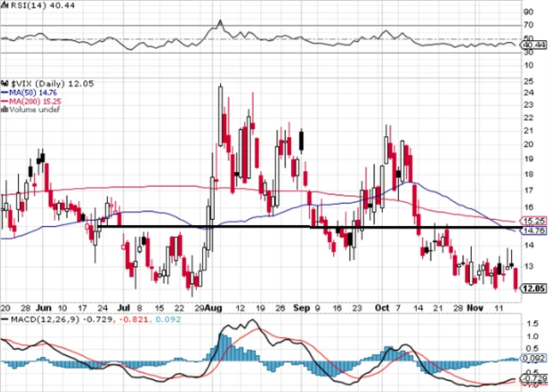Click the 15.25 tag on right axis
This screenshot has height=392, width=548.
(533, 222)
